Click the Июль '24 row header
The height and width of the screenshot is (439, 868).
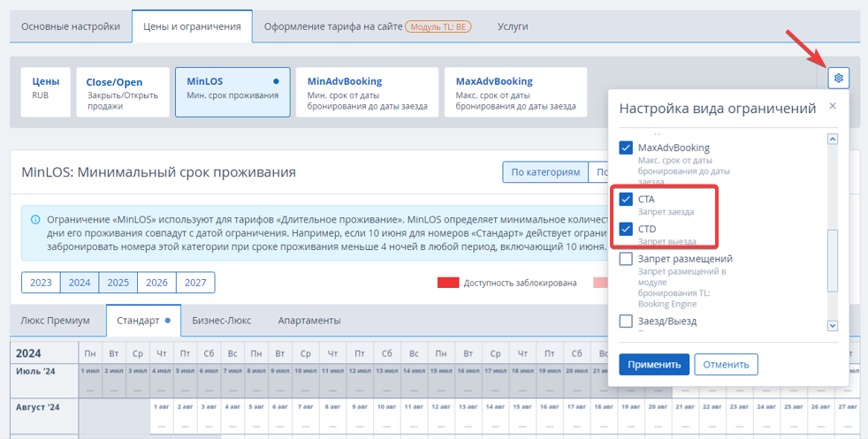pyautogui.click(x=44, y=381)
